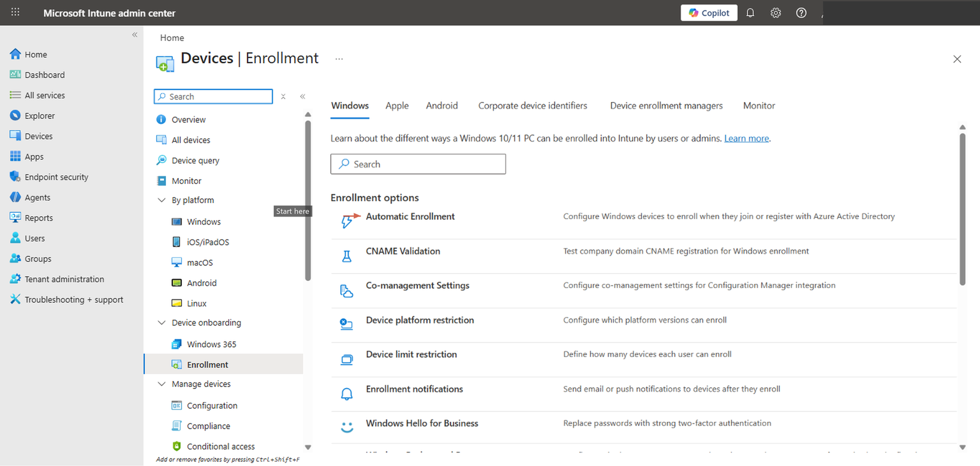Image resolution: width=980 pixels, height=466 pixels.
Task: Click inside the Windows enrollment search box
Action: point(418,163)
